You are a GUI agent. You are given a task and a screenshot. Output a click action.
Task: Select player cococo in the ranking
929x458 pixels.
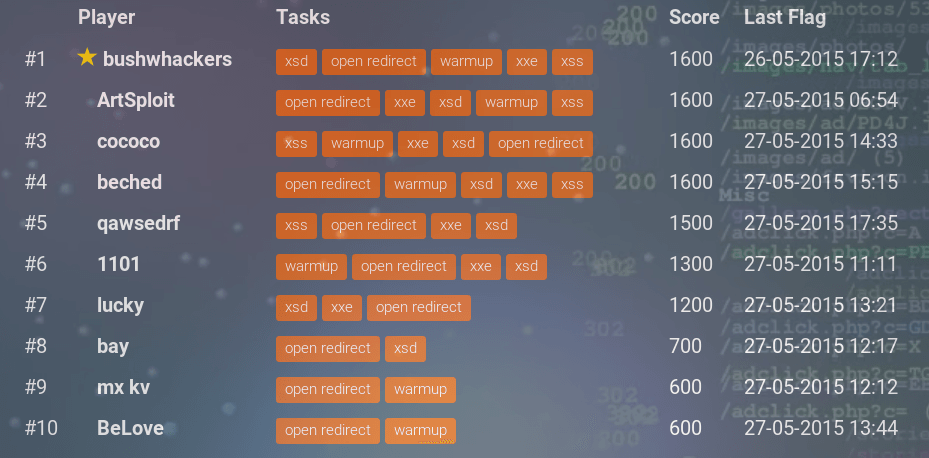[128, 141]
